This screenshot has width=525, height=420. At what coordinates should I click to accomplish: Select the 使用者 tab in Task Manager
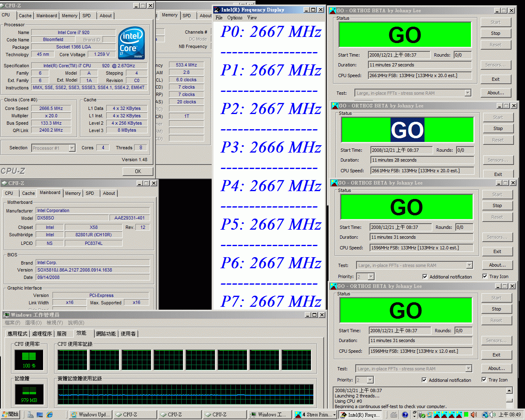pos(128,334)
